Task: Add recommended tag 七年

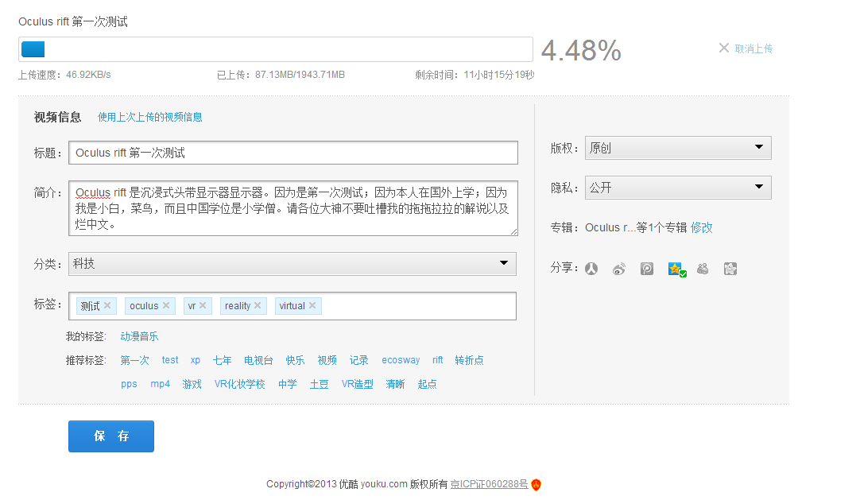Action: pos(222,360)
